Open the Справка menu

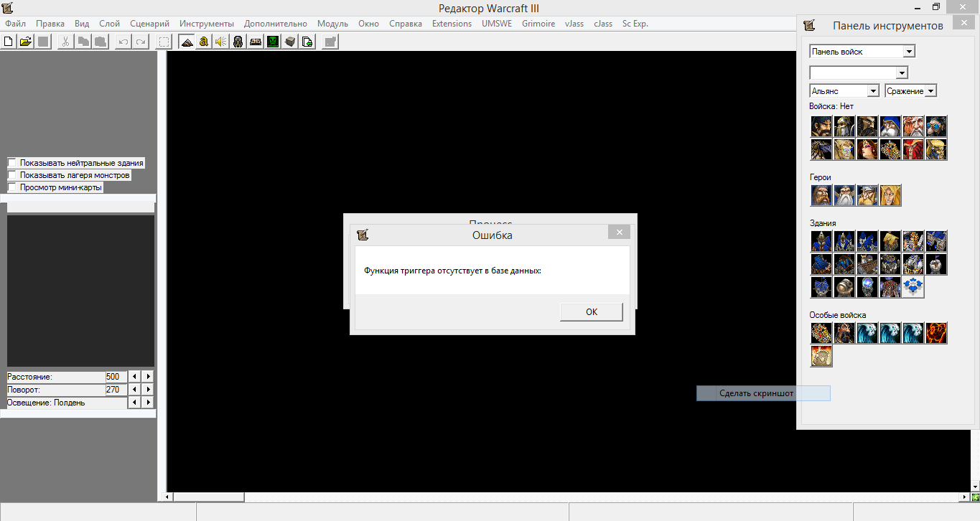coord(406,24)
